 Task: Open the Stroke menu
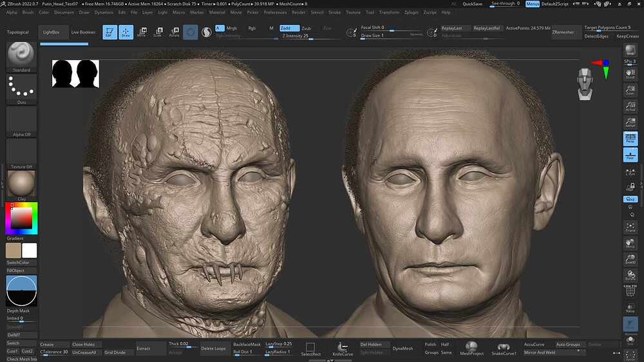[x=335, y=12]
